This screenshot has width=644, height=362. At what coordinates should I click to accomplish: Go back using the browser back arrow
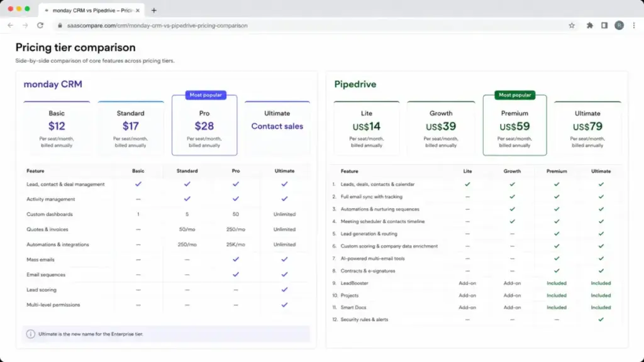[x=10, y=25]
